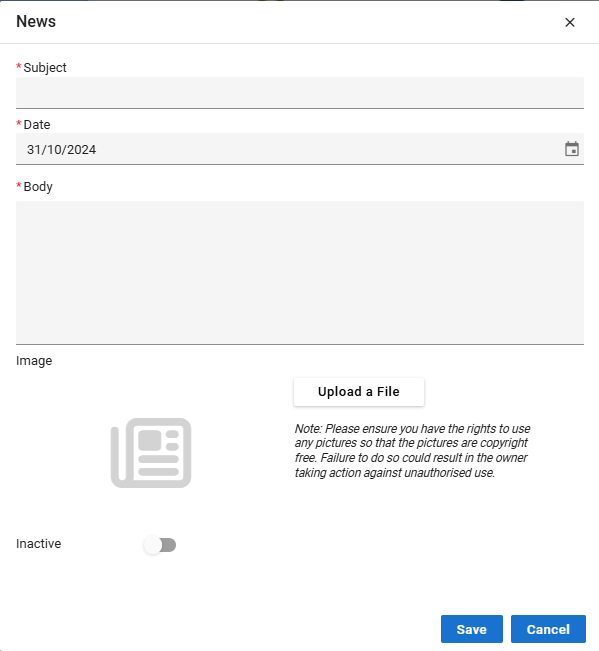Click inside the Body text area

(300, 273)
